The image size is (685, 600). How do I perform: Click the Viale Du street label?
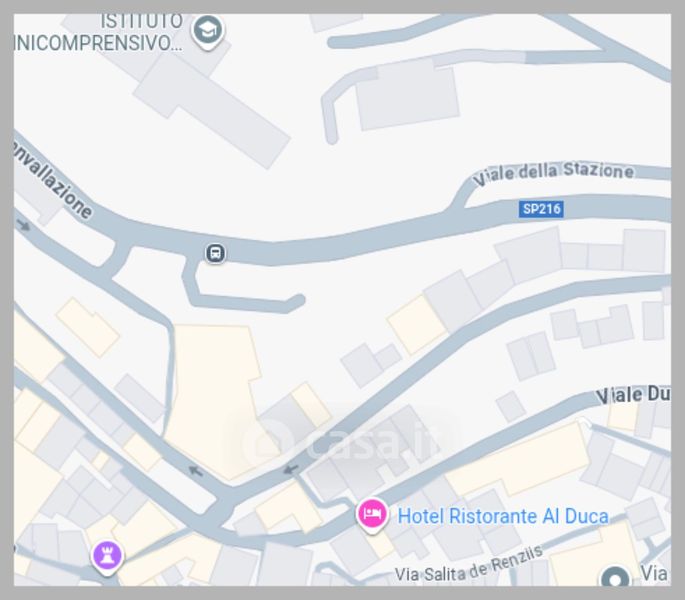633,395
